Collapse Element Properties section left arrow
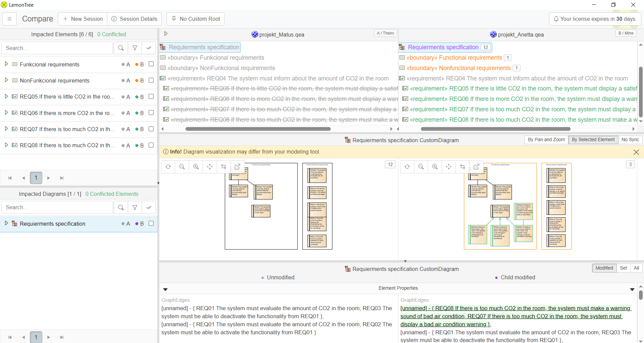This screenshot has width=644, height=343. [x=165, y=289]
